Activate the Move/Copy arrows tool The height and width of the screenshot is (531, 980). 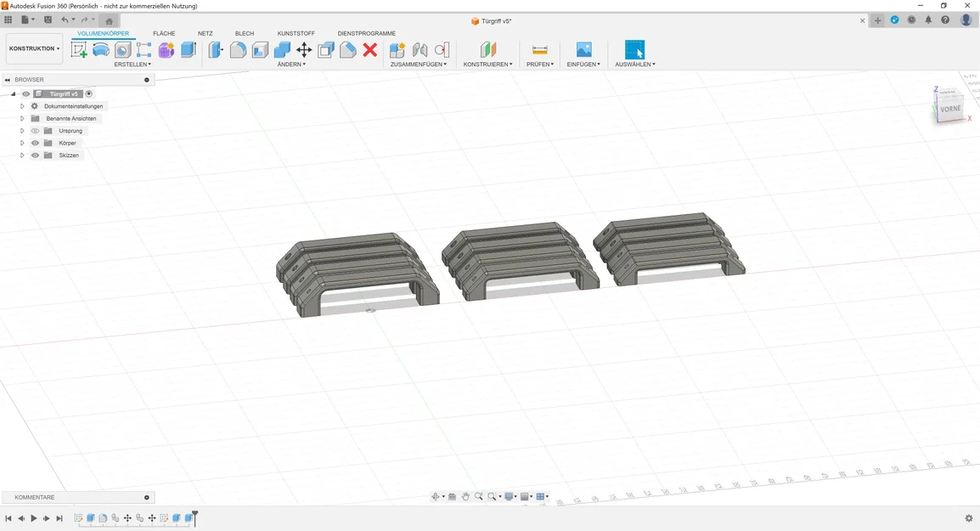click(x=304, y=50)
